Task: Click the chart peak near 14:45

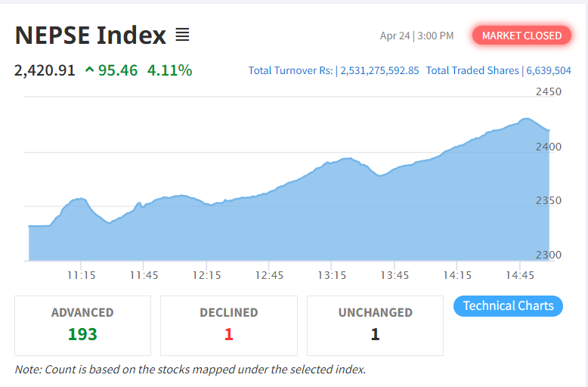Action: point(526,119)
